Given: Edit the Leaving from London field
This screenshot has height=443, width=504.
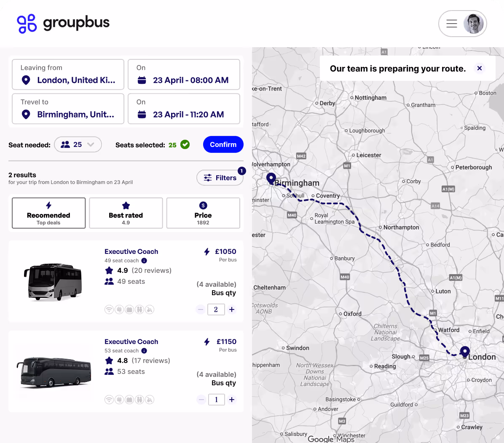Looking at the screenshot, I should click(x=68, y=75).
